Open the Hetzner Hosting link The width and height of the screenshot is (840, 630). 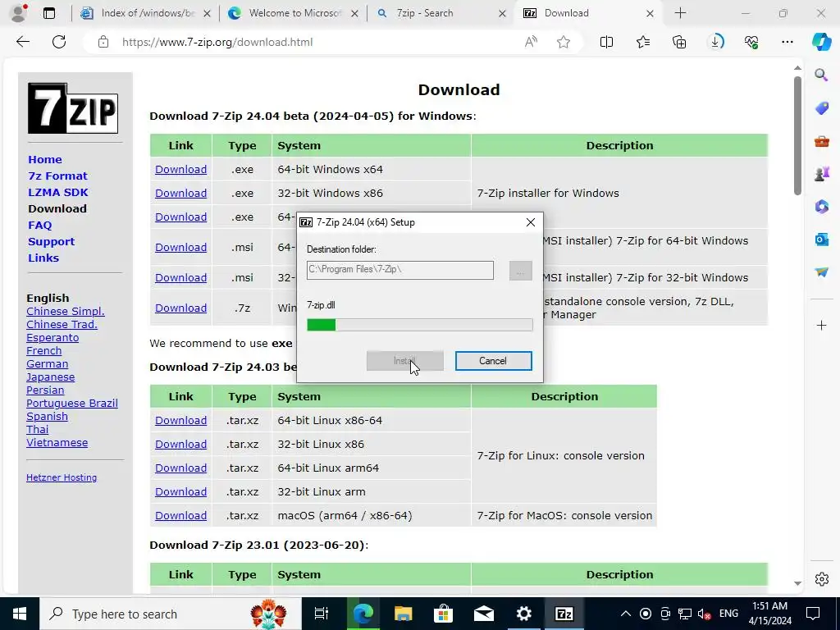coord(62,477)
